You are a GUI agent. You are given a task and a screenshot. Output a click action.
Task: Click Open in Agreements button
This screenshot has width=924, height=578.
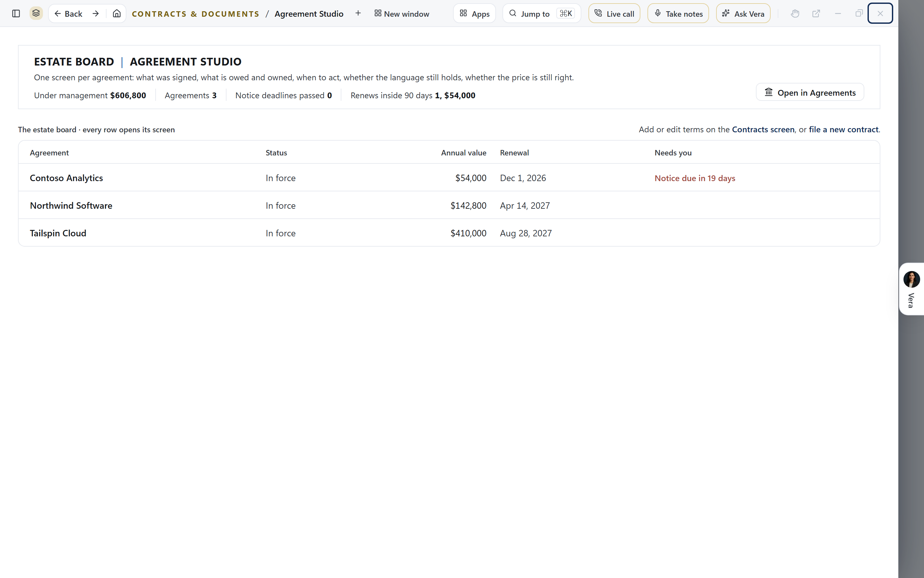coord(810,92)
